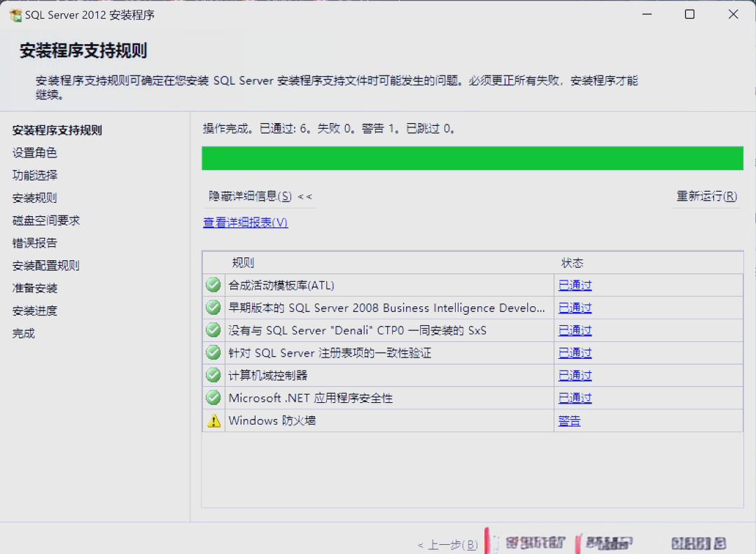Click the green check icon for 合成活动模板库(ATL)

213,285
